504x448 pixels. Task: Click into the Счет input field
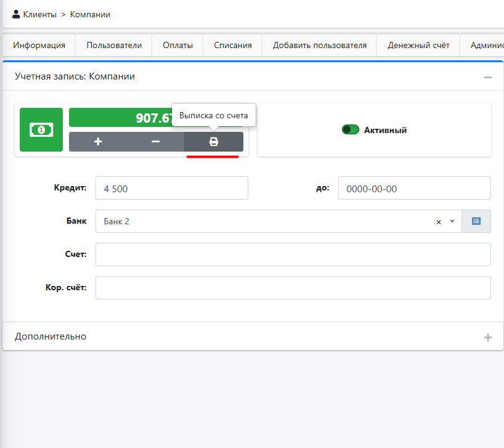point(293,255)
